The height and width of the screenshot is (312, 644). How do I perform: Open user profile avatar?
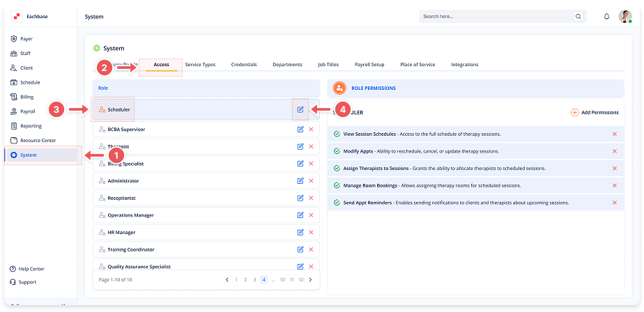click(624, 16)
